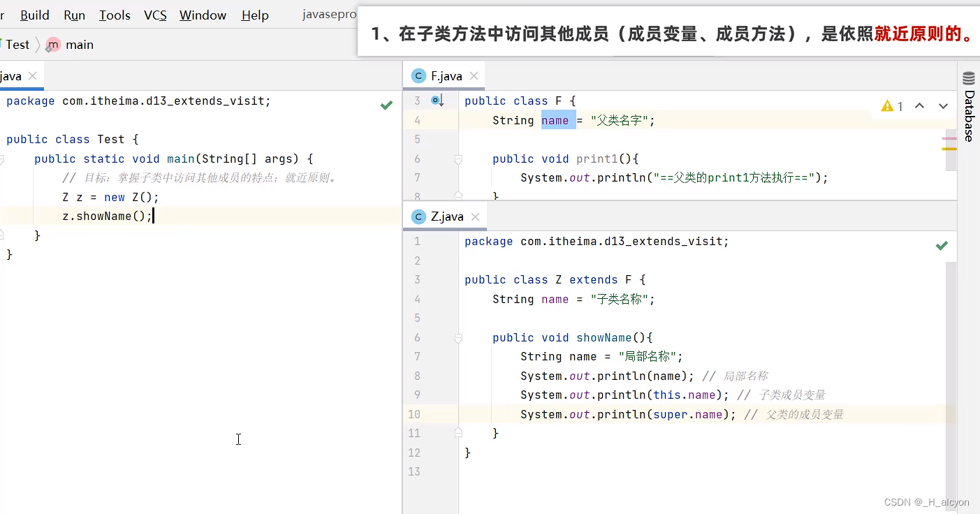Close the left editor's java tab
980x514 pixels.
(x=33, y=76)
